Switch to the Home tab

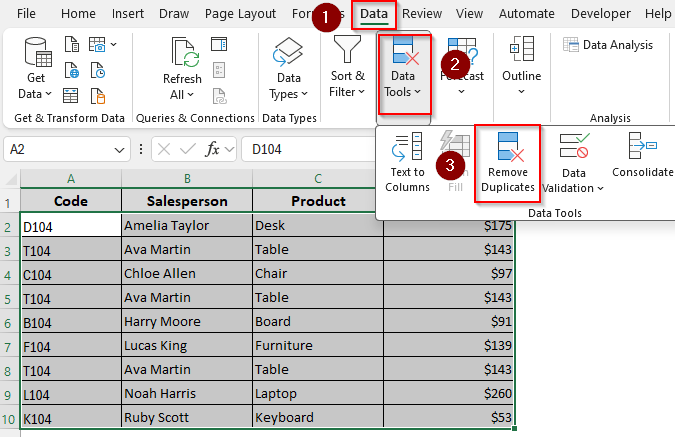tap(78, 14)
